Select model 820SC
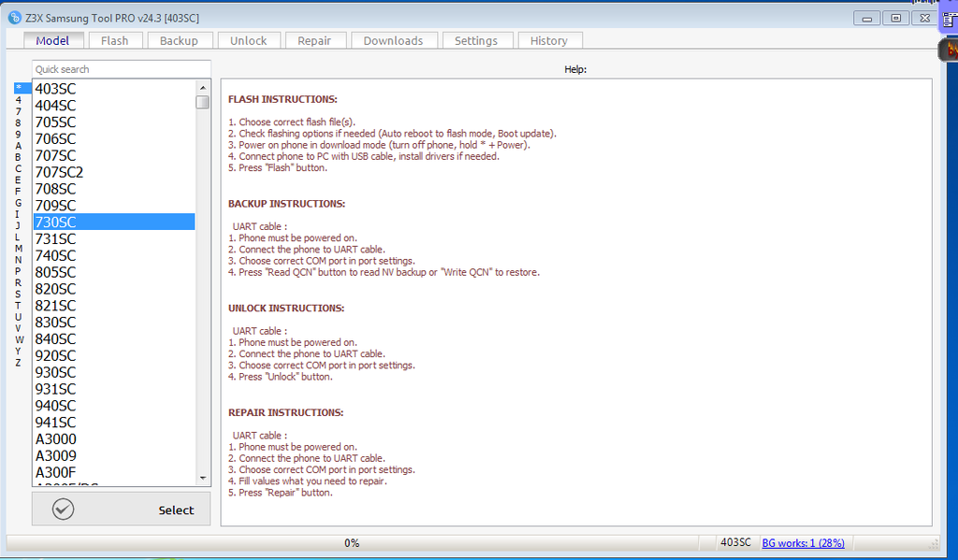The height and width of the screenshot is (560, 958). [114, 289]
